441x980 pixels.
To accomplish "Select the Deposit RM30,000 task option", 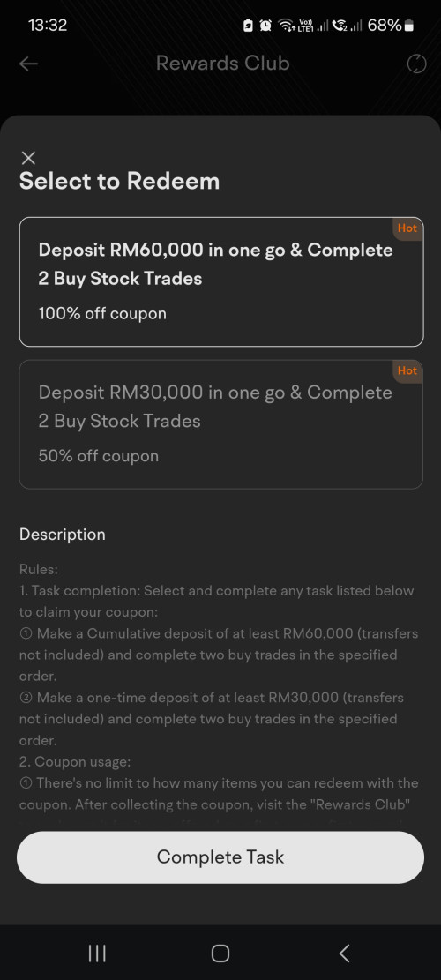I will [x=221, y=424].
